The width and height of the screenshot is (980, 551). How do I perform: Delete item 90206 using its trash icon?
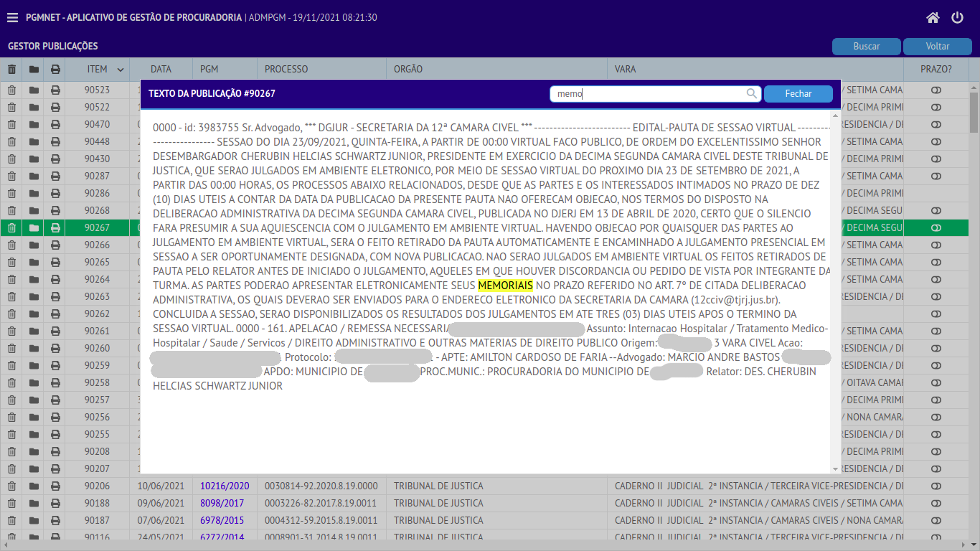click(x=11, y=486)
